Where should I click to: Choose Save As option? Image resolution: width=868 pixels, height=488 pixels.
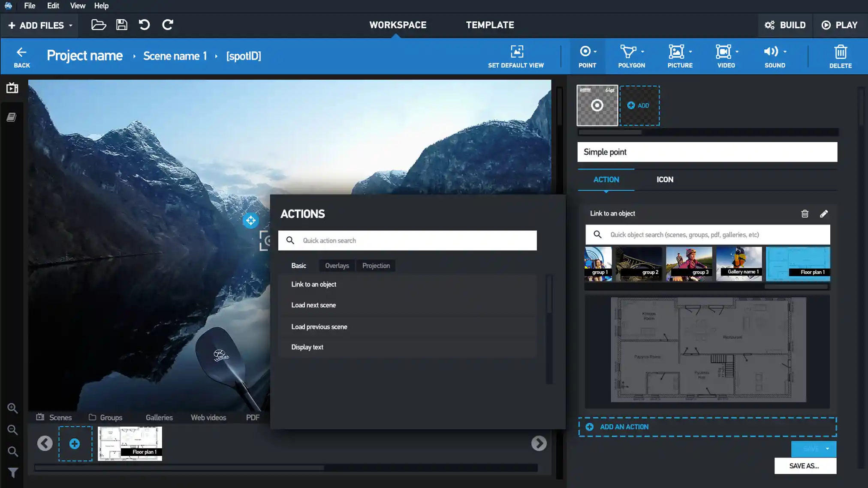tap(805, 466)
